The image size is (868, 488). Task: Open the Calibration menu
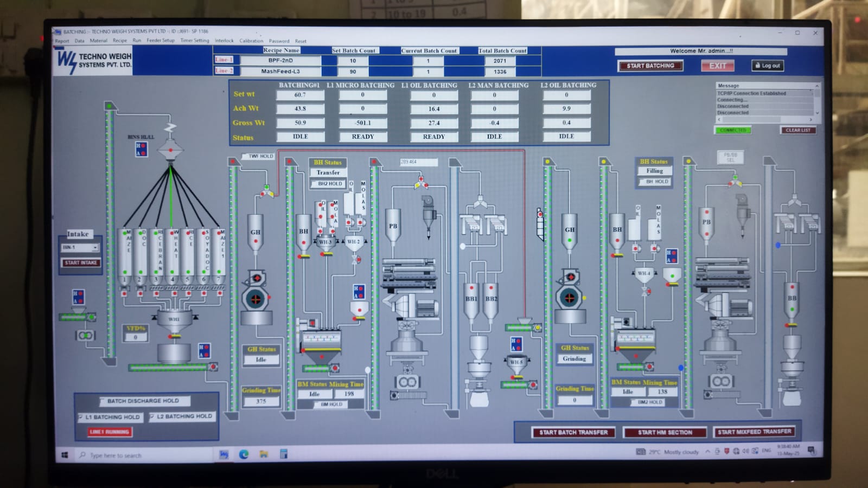(x=251, y=41)
